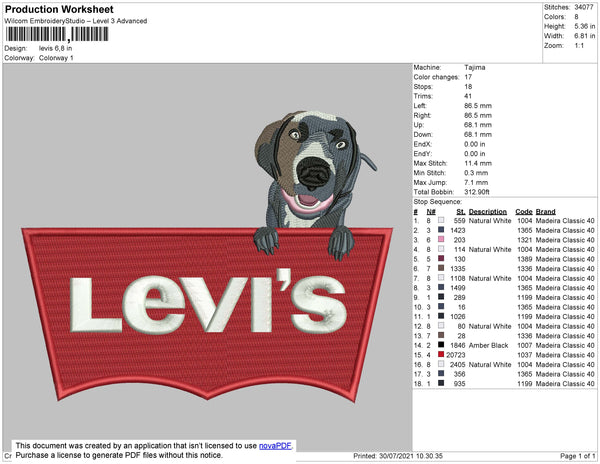Click the stitch count '2405' in row 16
Image resolution: width=600 pixels, height=464 pixels.
(x=458, y=365)
